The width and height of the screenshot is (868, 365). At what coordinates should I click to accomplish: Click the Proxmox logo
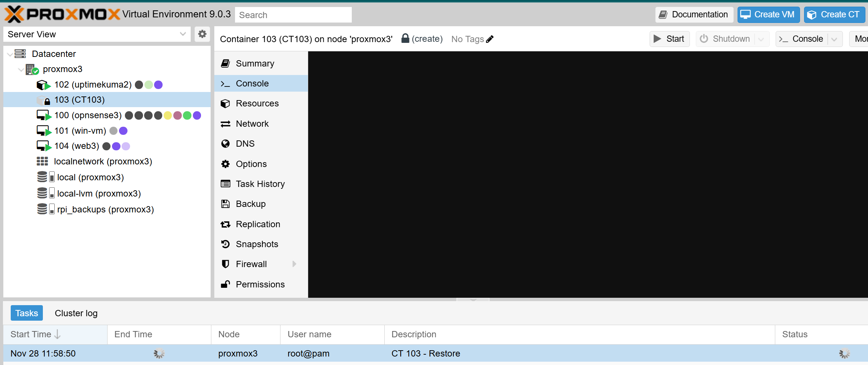pyautogui.click(x=62, y=14)
